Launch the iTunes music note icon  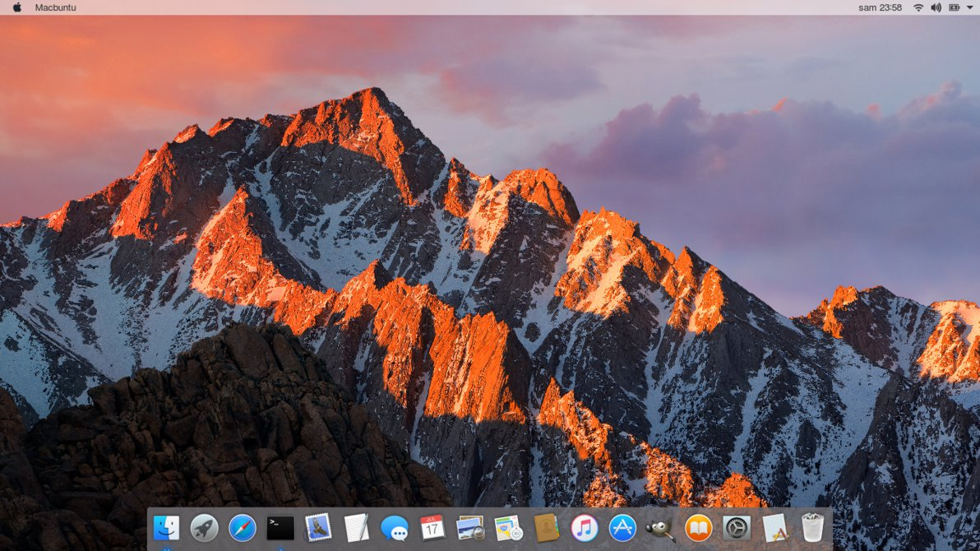point(585,529)
